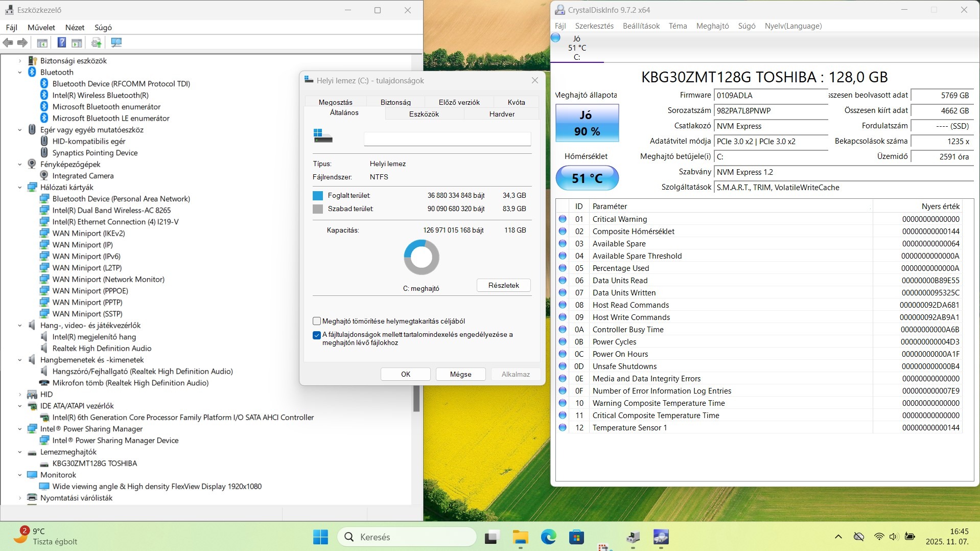Open the Windows Start menu

click(x=320, y=537)
